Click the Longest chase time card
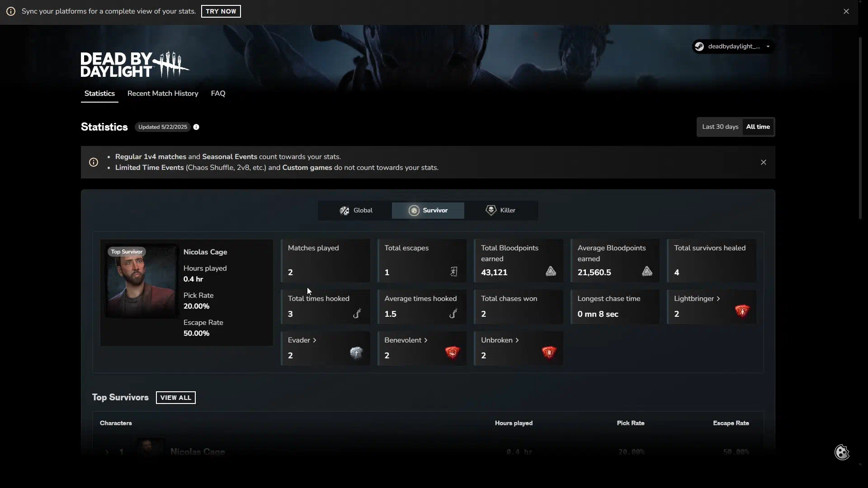Viewport: 868px width, 488px height. [614, 307]
